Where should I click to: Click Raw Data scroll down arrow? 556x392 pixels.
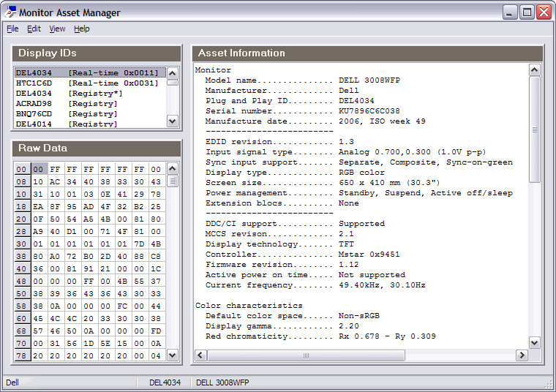click(x=173, y=355)
